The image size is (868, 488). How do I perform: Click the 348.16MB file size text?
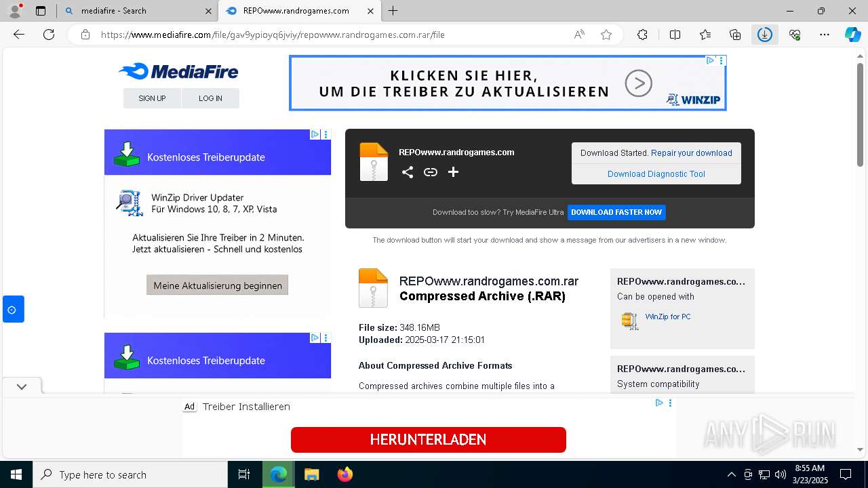pyautogui.click(x=420, y=327)
